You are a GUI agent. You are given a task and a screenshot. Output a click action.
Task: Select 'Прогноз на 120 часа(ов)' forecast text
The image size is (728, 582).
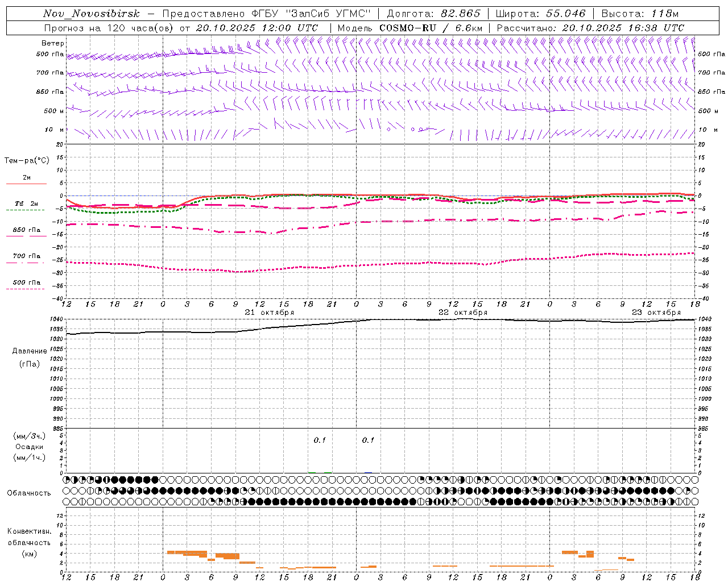pyautogui.click(x=109, y=28)
